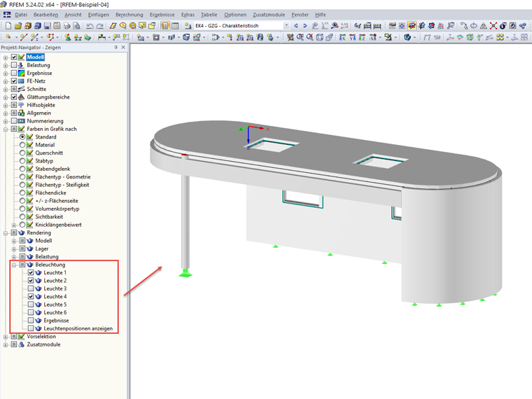
Task: Toggle the table panel icon
Action: pos(175,26)
